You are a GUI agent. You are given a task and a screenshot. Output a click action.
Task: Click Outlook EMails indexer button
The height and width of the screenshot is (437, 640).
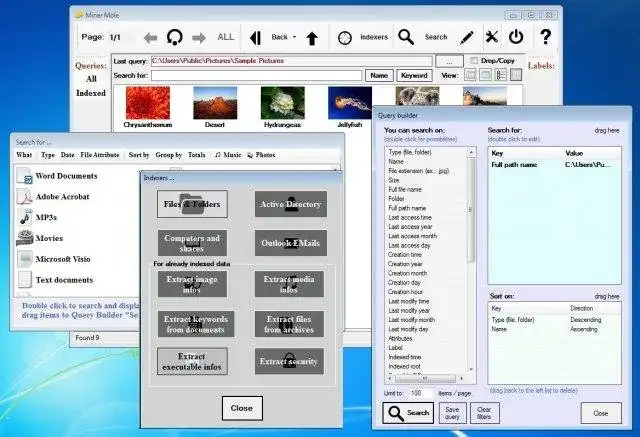291,243
